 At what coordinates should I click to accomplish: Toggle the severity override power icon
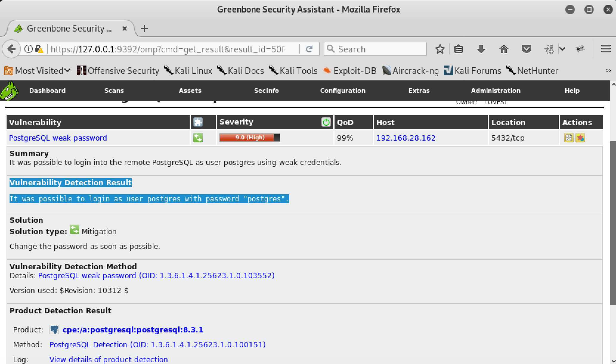(x=326, y=122)
